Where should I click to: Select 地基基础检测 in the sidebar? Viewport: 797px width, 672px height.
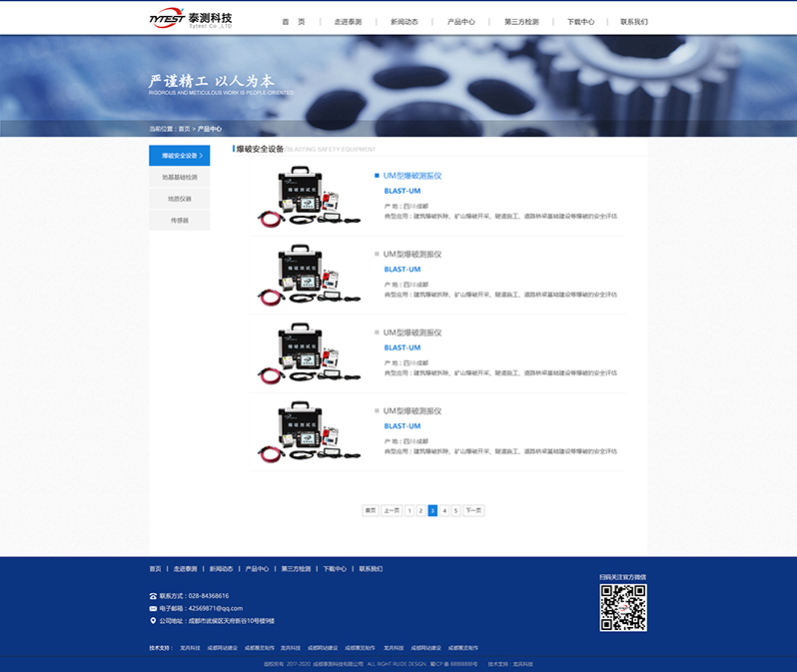pos(180,177)
